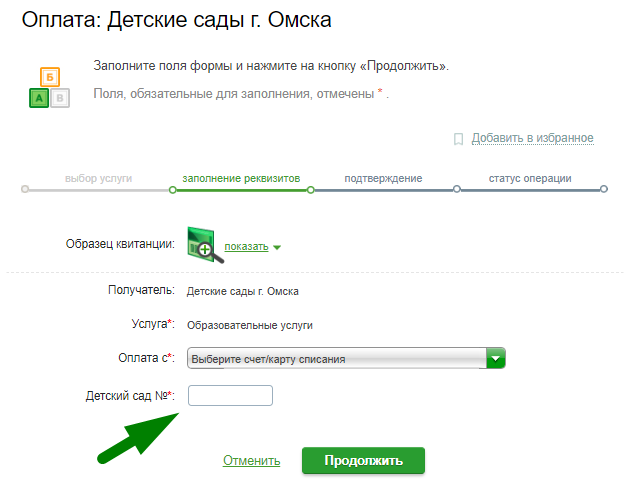Select the статус операции step label
The width and height of the screenshot is (630, 487).
(530, 179)
